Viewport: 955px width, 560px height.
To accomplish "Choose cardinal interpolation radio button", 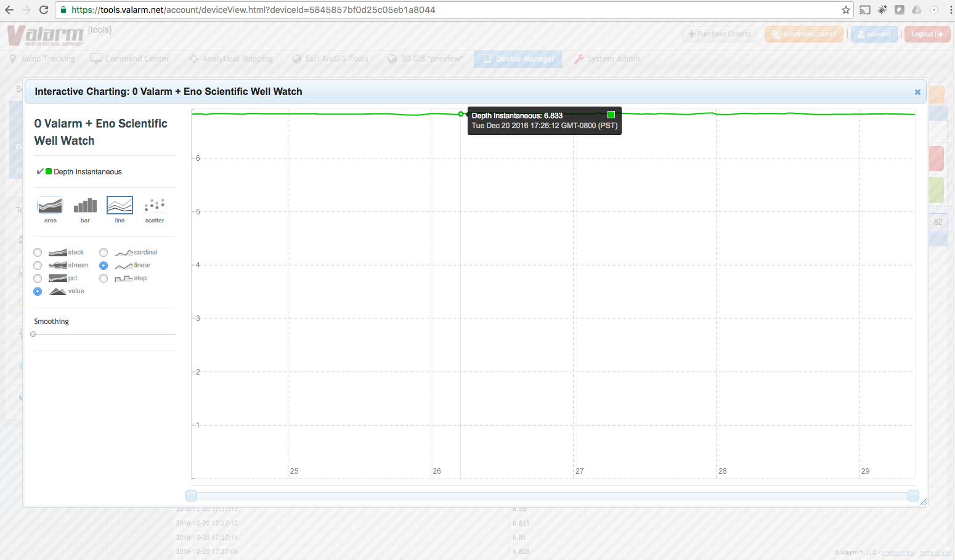I will pyautogui.click(x=104, y=253).
